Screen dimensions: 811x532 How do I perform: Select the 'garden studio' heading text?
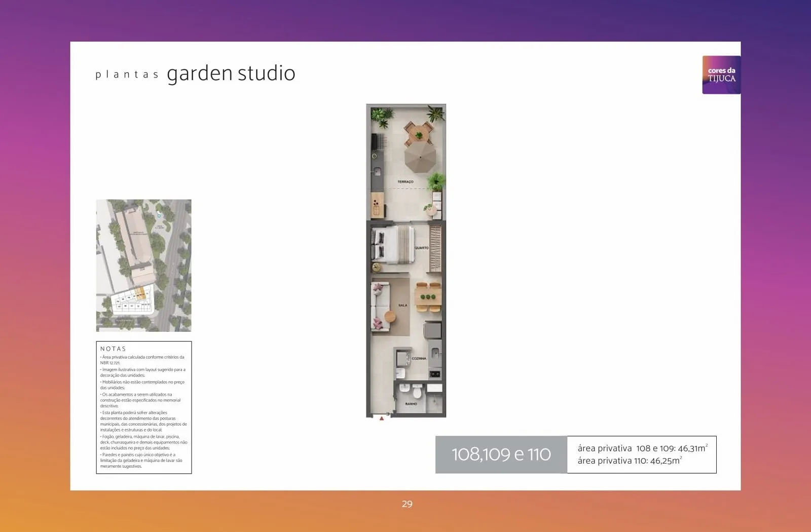point(231,73)
